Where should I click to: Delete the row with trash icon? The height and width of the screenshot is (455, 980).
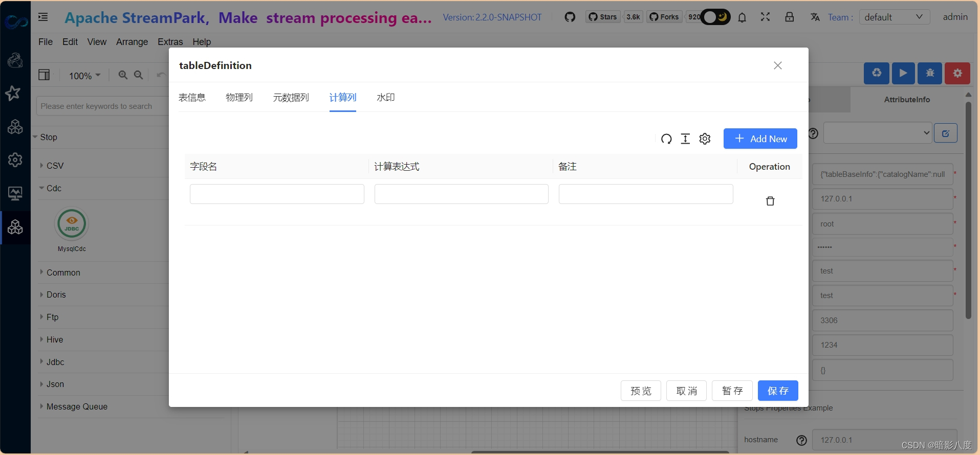click(770, 201)
